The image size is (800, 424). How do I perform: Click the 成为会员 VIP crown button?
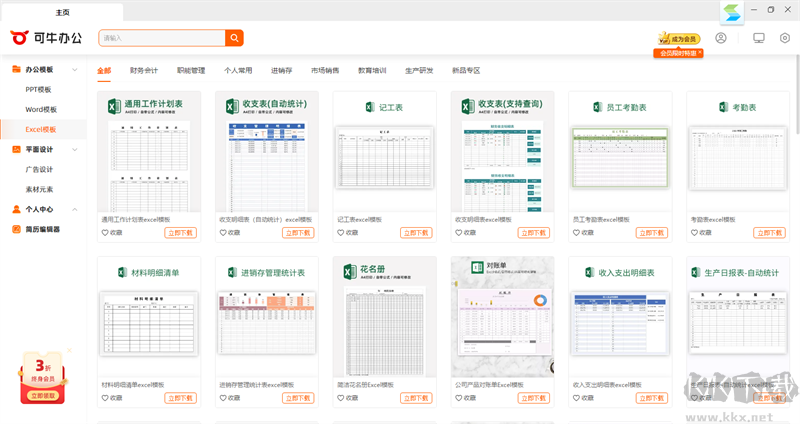678,39
